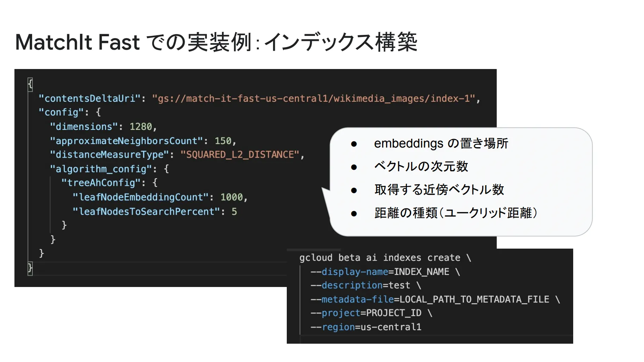Click the opening brace at JSON top
Image resolution: width=644 pixels, height=362 pixels.
point(30,84)
